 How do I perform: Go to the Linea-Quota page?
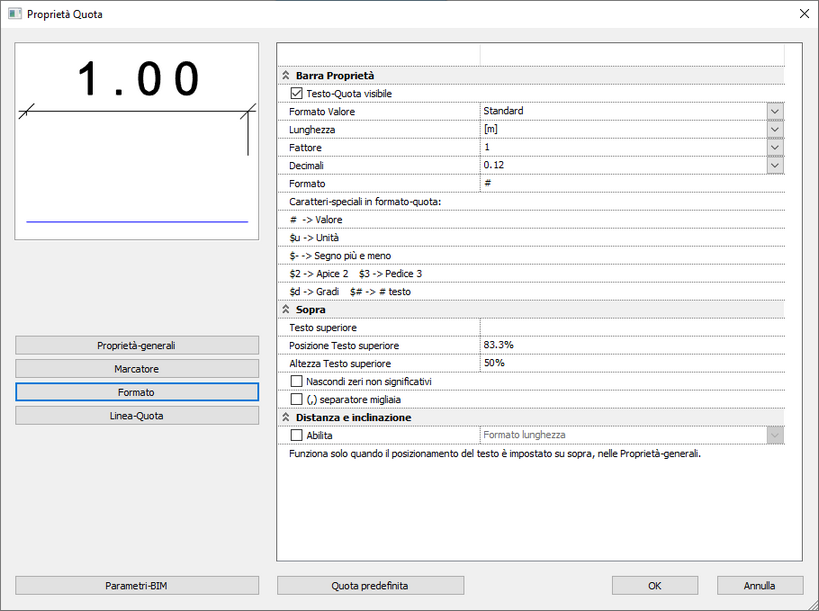[x=137, y=416]
